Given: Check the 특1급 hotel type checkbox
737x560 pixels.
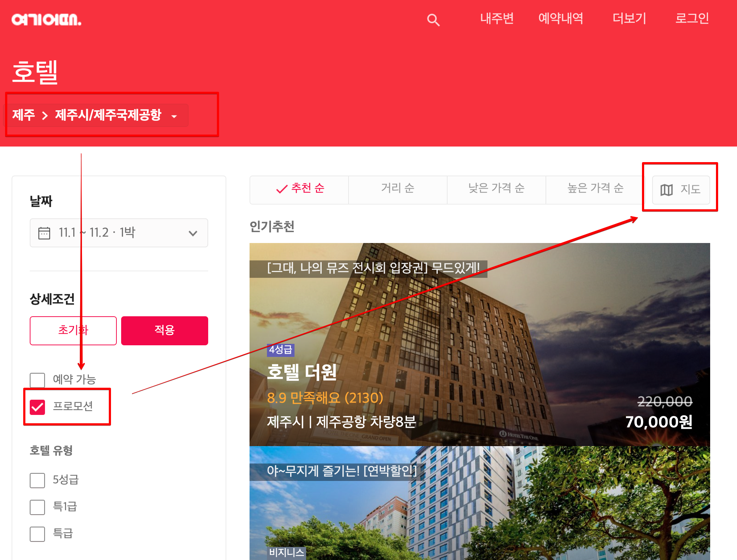Looking at the screenshot, I should pyautogui.click(x=37, y=507).
